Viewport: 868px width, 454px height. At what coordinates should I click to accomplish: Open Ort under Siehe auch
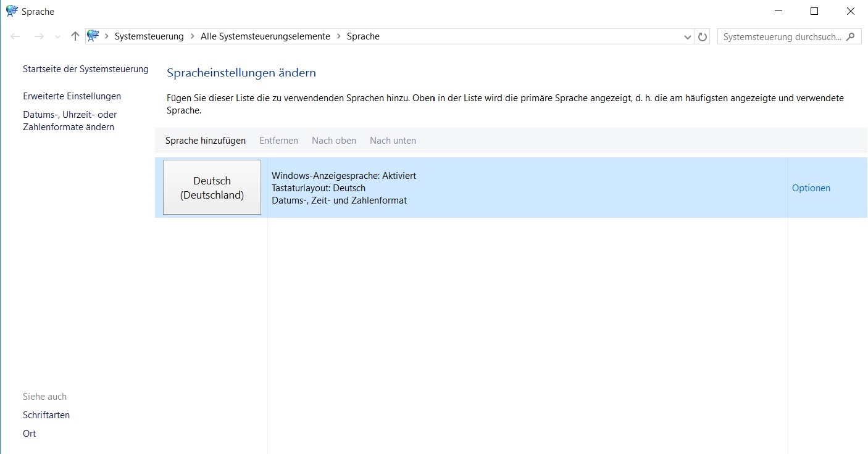pos(30,434)
